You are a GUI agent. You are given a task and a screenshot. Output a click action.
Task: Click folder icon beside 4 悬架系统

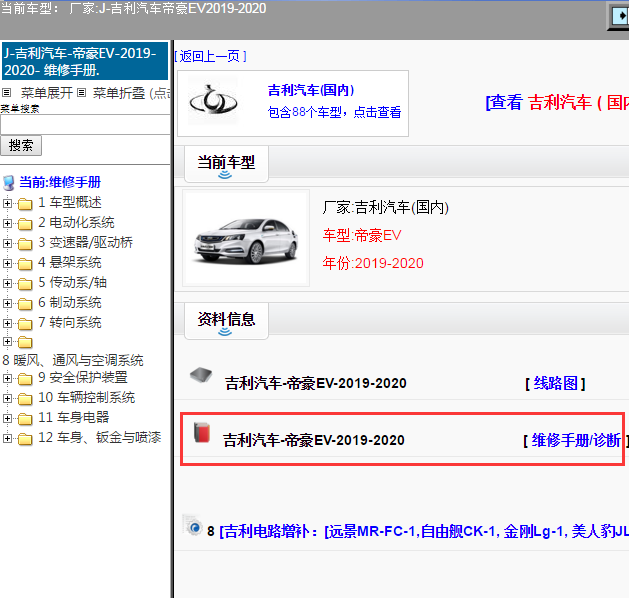[25, 264]
